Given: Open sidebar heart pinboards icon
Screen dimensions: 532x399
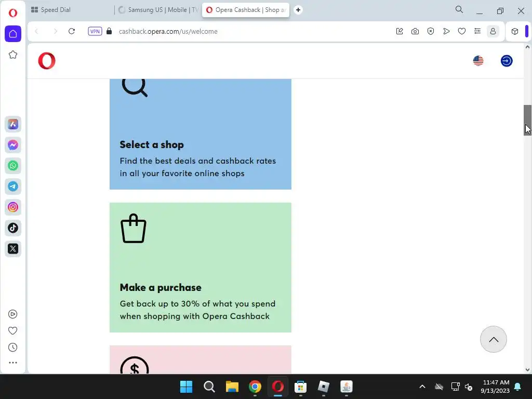Looking at the screenshot, I should click(13, 330).
